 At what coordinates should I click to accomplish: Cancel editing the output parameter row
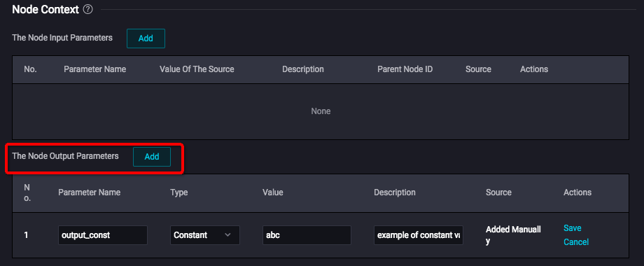pos(576,241)
